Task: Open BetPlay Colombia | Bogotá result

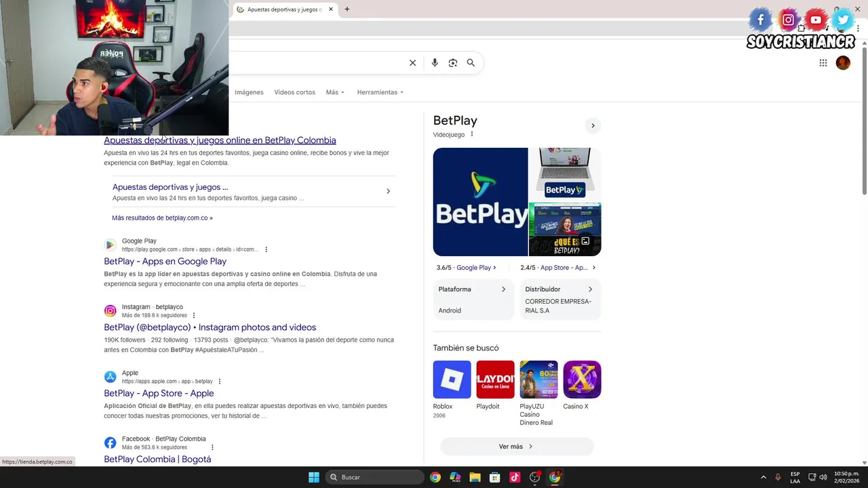Action: point(157,459)
